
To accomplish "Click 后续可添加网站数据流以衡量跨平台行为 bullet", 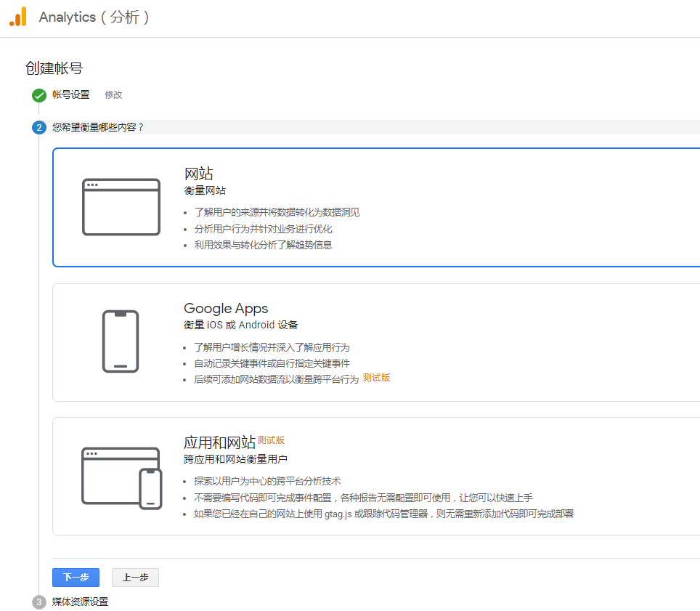I will coord(276,380).
